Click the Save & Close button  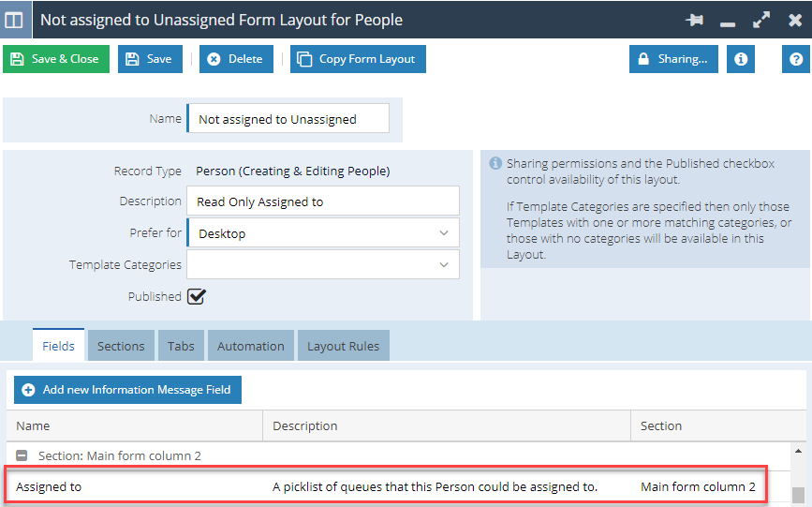pyautogui.click(x=56, y=59)
